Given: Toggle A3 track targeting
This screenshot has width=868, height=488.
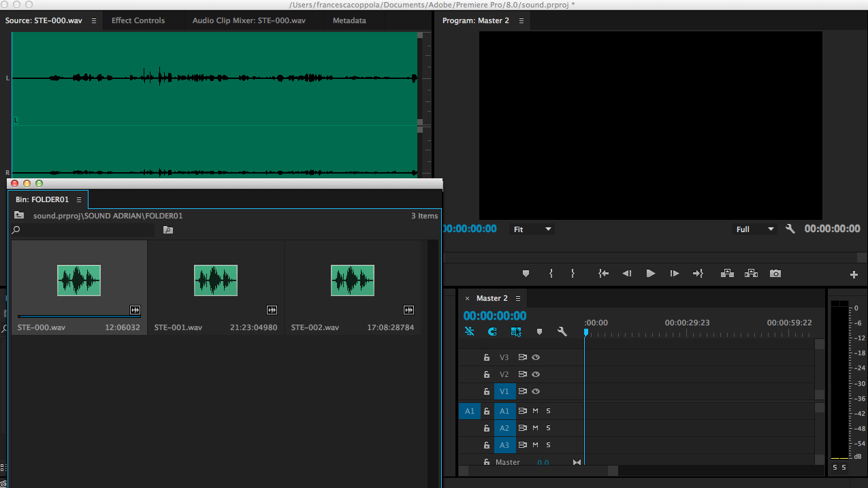Looking at the screenshot, I should [x=504, y=445].
